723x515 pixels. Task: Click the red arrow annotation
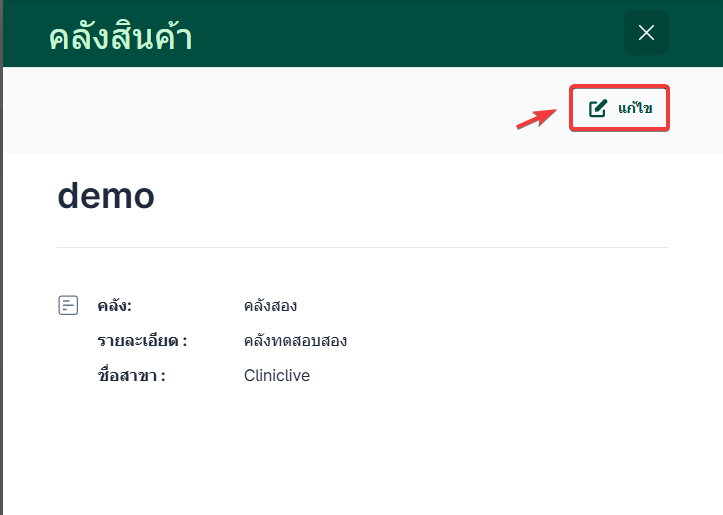coord(536,117)
